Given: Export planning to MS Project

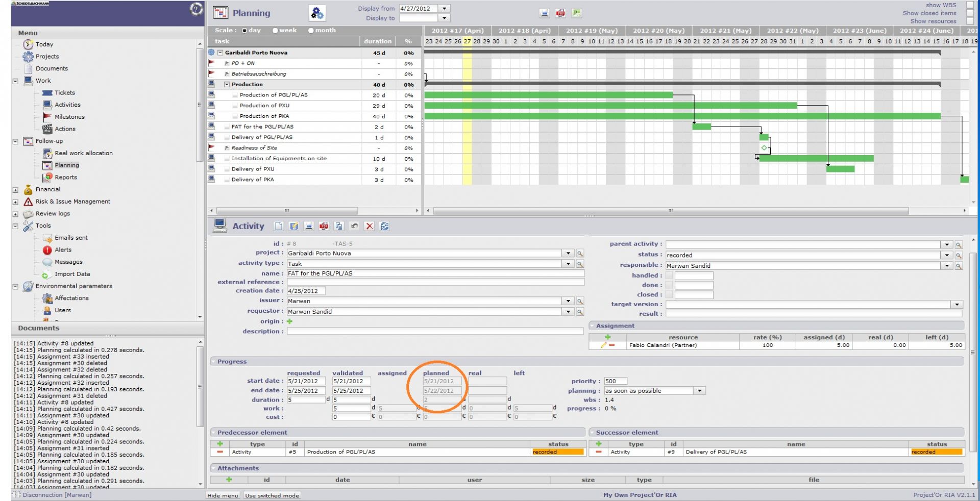Looking at the screenshot, I should click(x=576, y=13).
